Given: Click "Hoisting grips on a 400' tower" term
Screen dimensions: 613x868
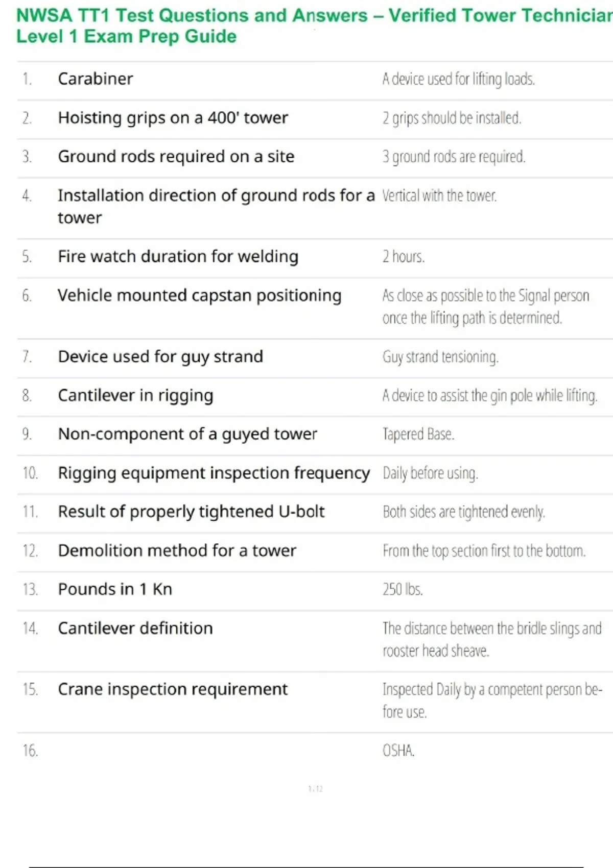Looking at the screenshot, I should [173, 118].
